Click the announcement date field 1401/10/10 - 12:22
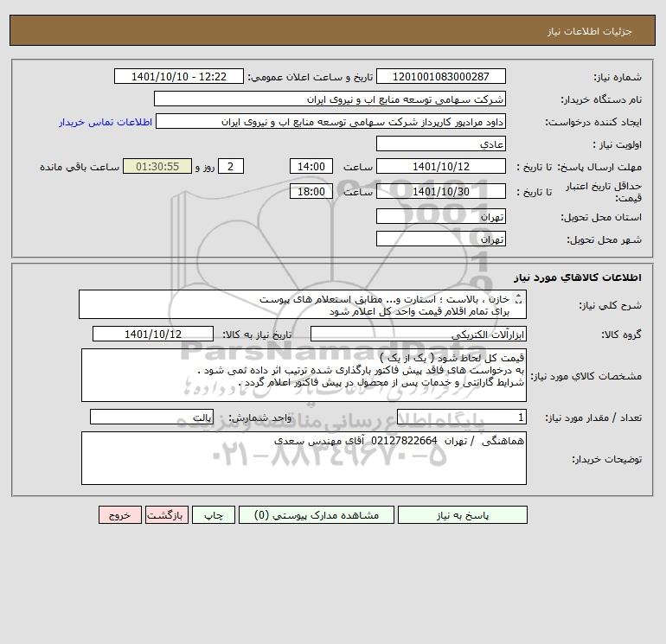 click(x=179, y=76)
